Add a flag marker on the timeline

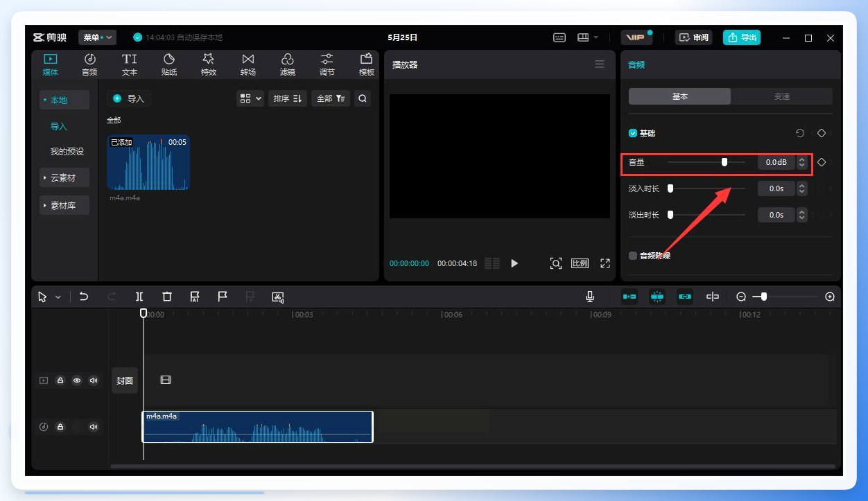(223, 297)
